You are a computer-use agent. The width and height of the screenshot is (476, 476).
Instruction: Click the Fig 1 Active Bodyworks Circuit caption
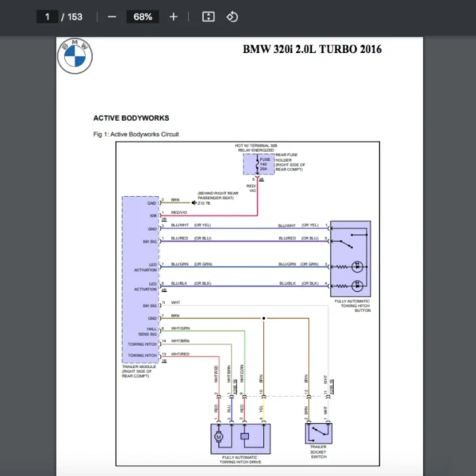coord(136,135)
